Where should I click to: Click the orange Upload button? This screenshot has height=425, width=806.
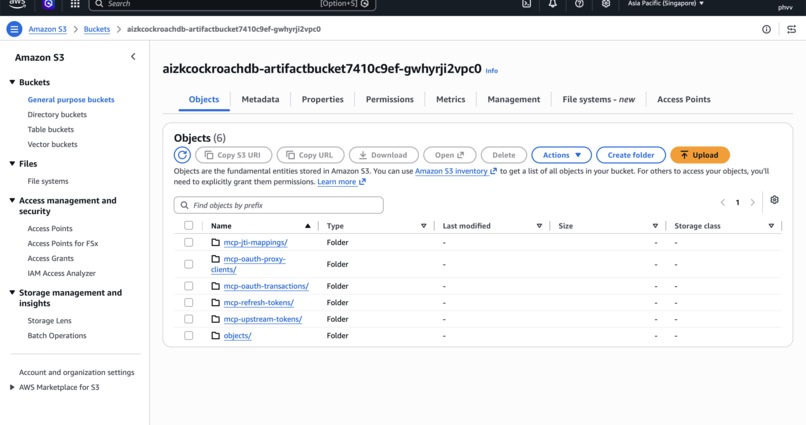[700, 155]
